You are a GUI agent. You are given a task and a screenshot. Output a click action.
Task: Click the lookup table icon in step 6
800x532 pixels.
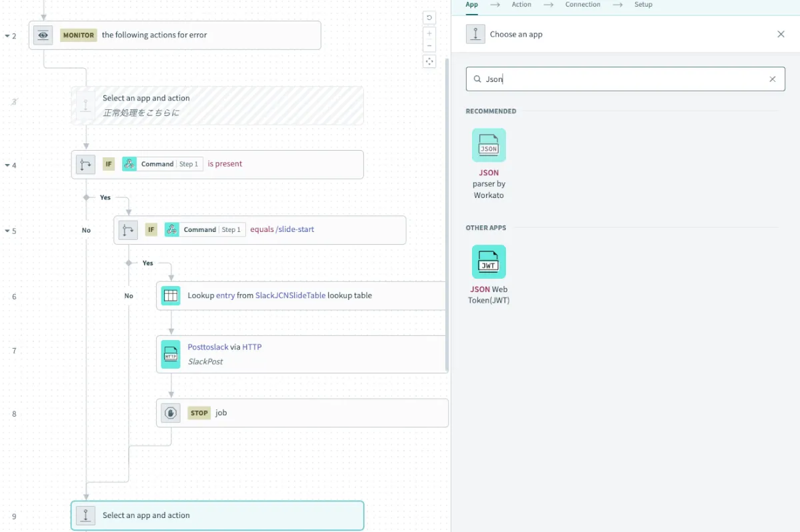[x=171, y=295]
